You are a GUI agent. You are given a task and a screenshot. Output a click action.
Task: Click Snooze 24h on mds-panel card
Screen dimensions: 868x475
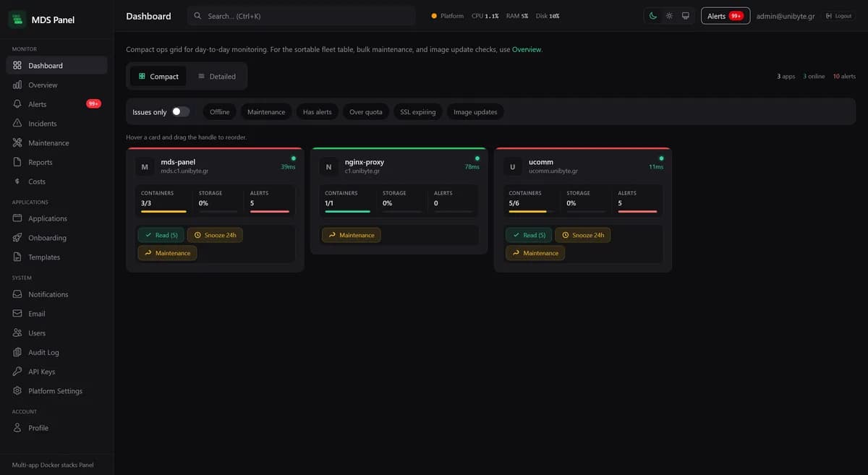[x=215, y=235]
